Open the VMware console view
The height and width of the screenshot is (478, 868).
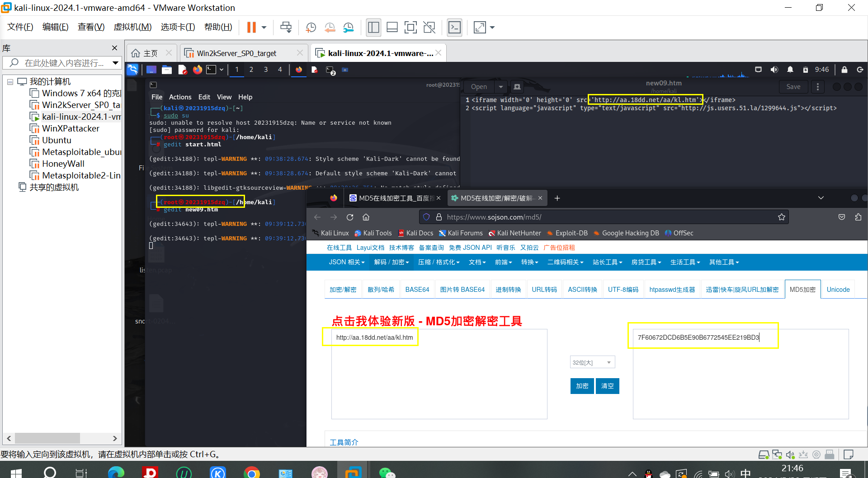coord(454,28)
